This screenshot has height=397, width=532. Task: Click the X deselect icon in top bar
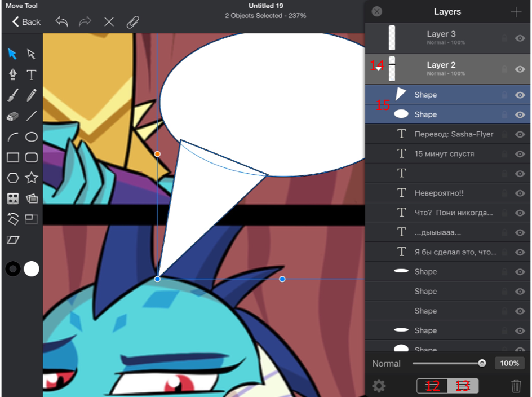coord(109,22)
